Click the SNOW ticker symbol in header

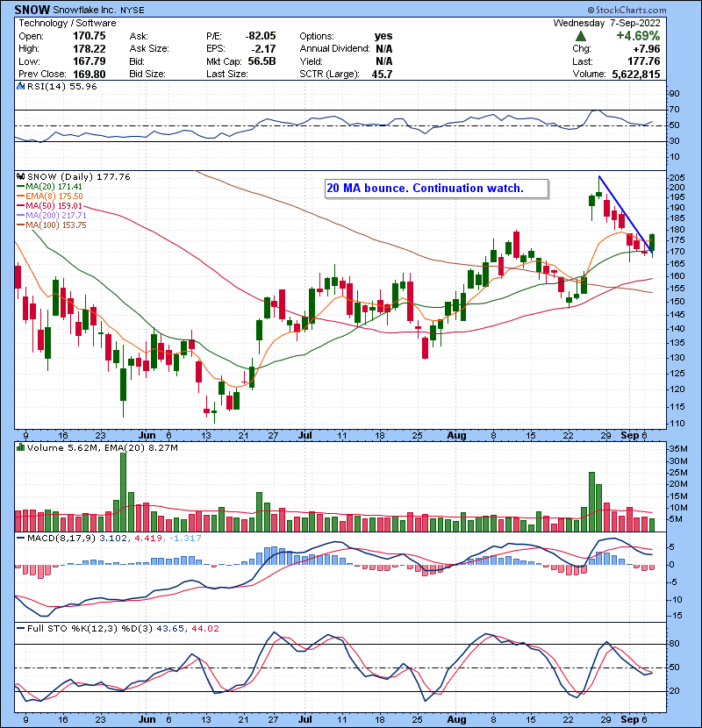click(32, 10)
